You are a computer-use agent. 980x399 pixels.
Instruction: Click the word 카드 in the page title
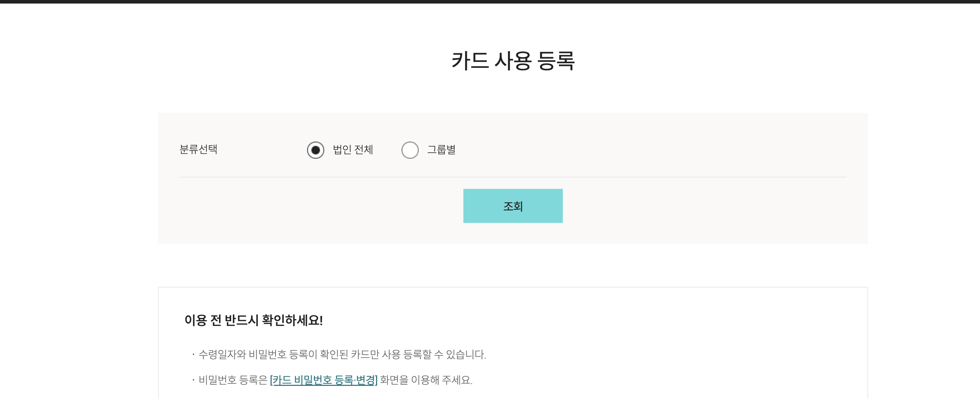[x=470, y=61]
